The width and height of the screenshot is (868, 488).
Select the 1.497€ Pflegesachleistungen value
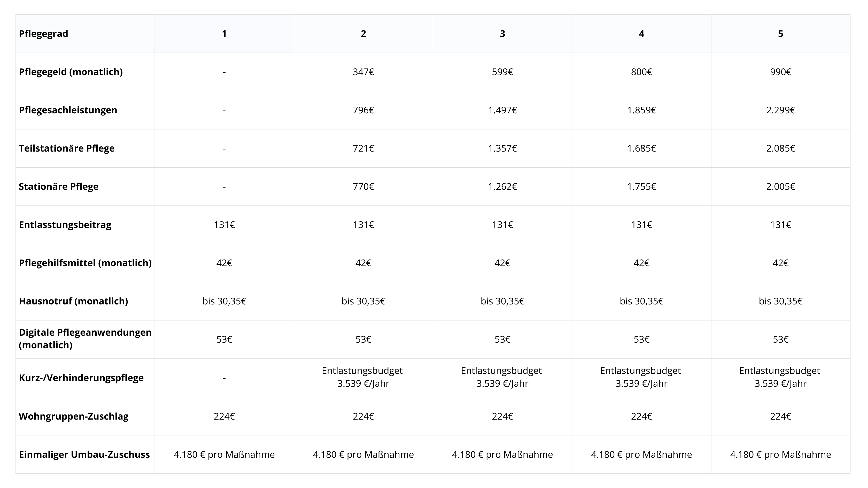click(502, 110)
